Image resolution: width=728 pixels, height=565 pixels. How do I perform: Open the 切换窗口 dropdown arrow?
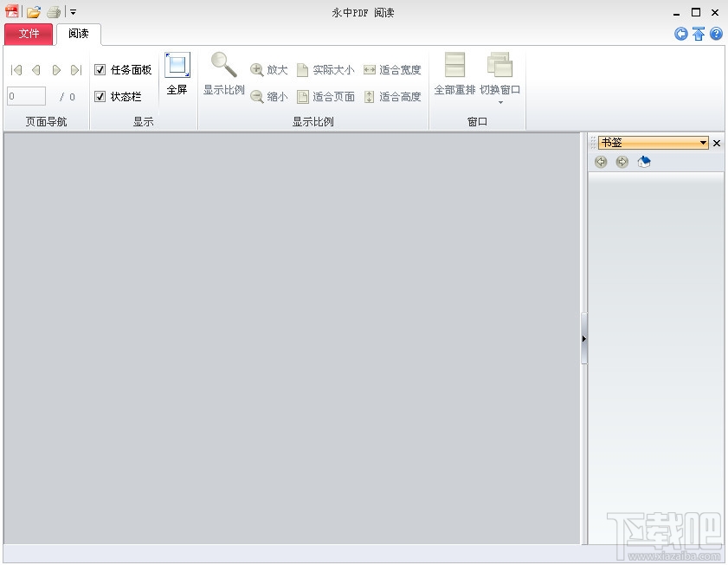499,101
